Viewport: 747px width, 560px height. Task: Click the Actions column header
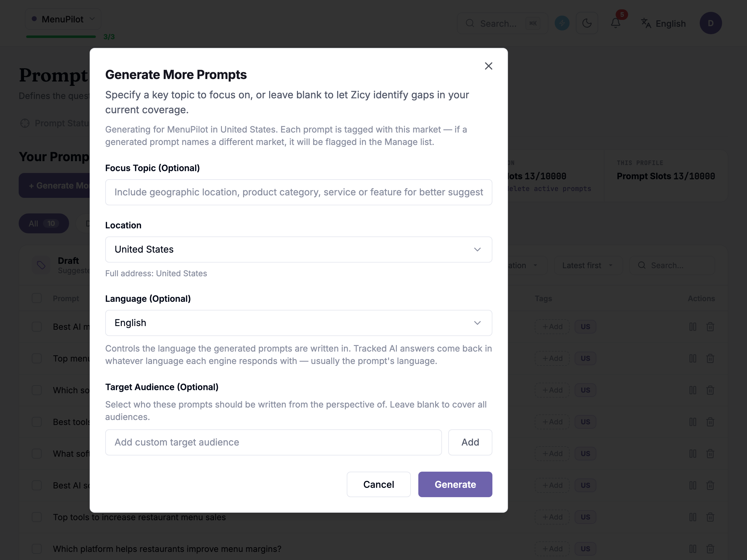(701, 298)
